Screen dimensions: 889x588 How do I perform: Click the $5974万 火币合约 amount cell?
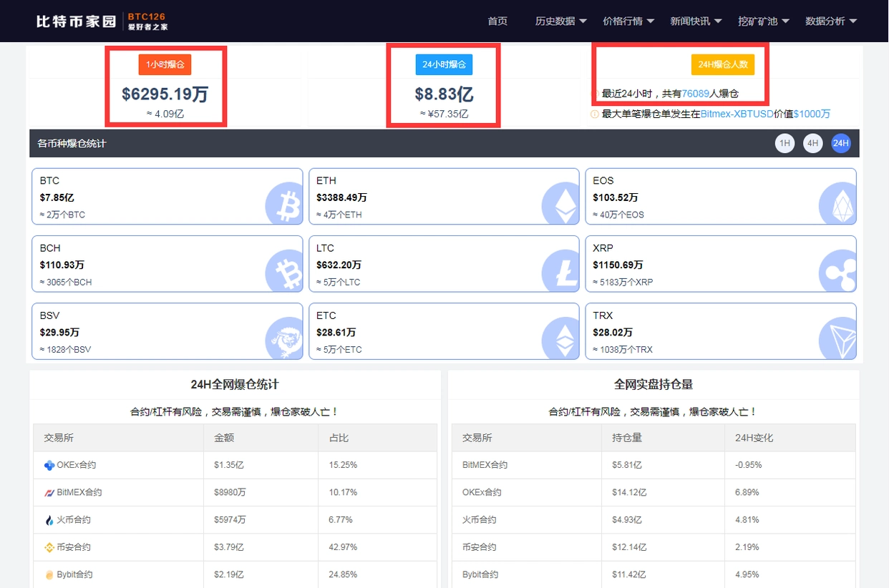tap(261, 520)
